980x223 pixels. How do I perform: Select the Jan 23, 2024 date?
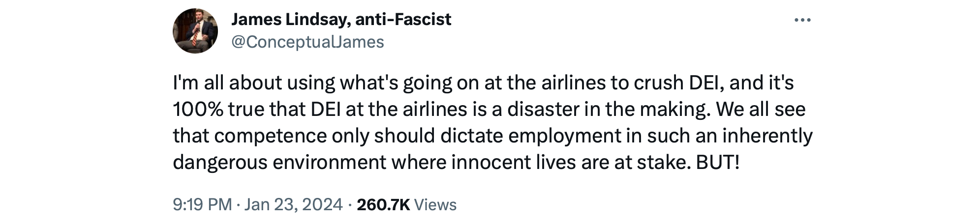[x=293, y=204]
